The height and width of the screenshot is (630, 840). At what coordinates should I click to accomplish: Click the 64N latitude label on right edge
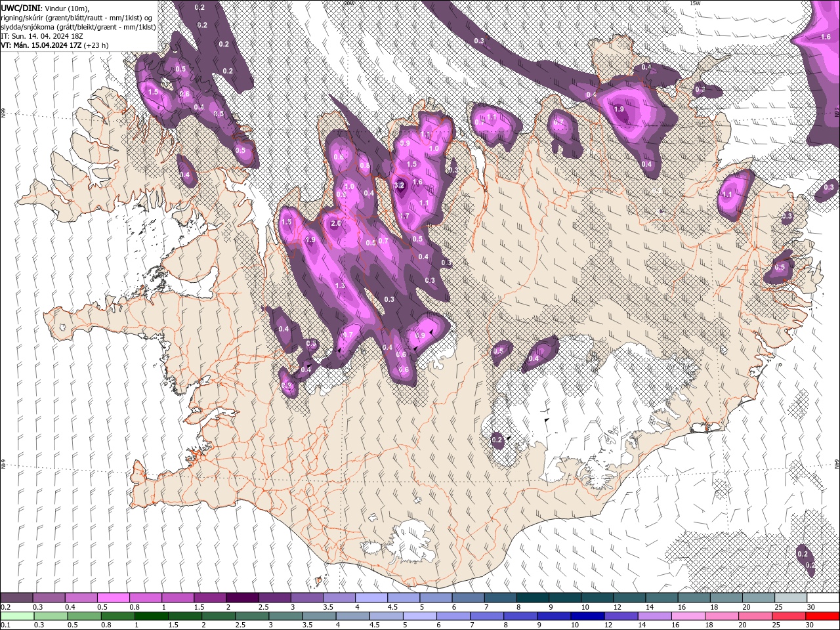click(x=837, y=463)
